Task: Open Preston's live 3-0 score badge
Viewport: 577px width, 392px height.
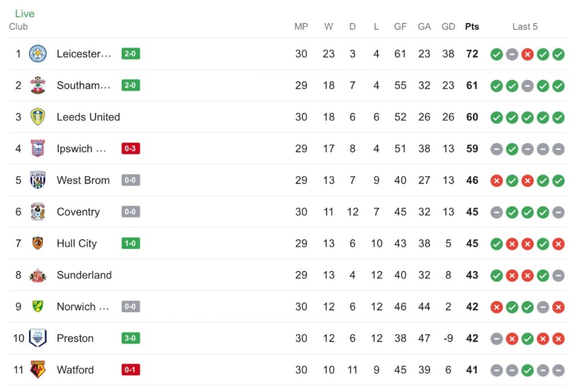Action: tap(131, 338)
